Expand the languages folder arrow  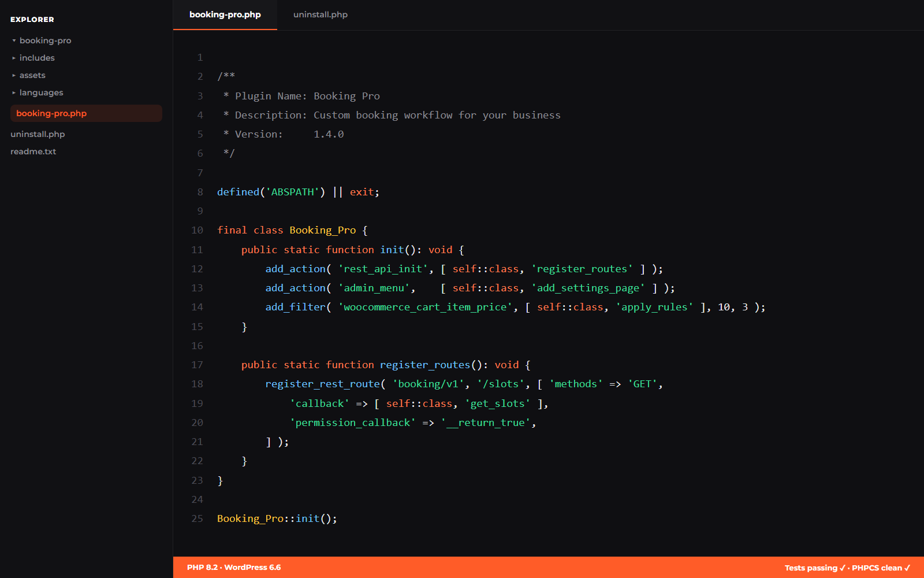click(14, 92)
